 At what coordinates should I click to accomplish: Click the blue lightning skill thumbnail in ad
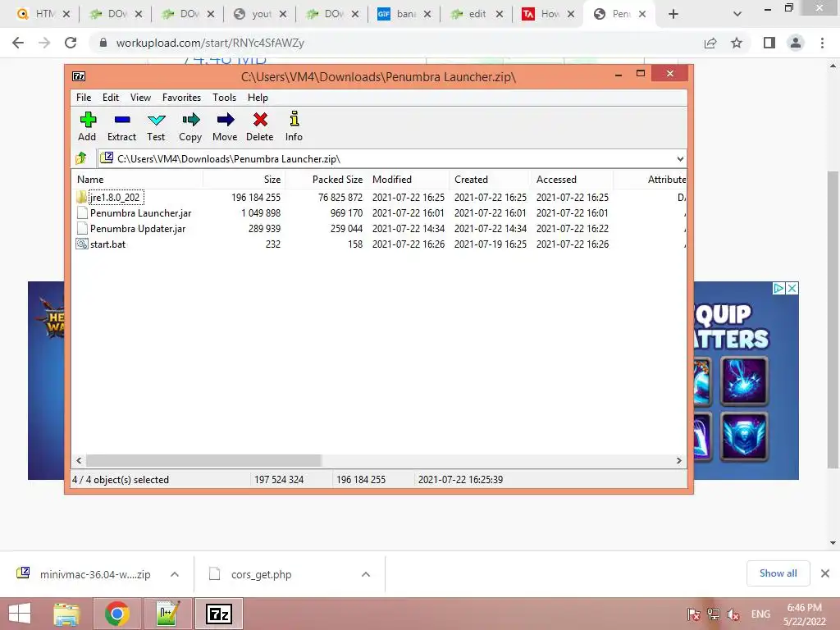[744, 381]
